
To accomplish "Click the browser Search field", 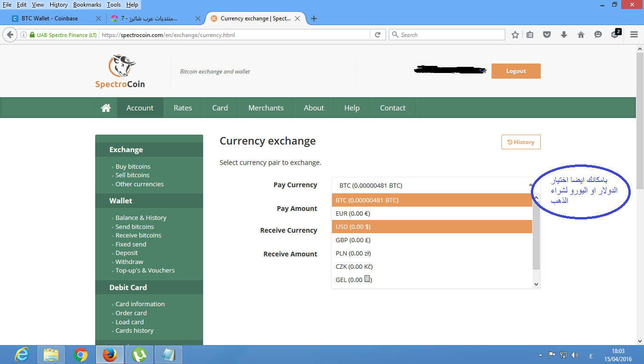I will 447,35.
